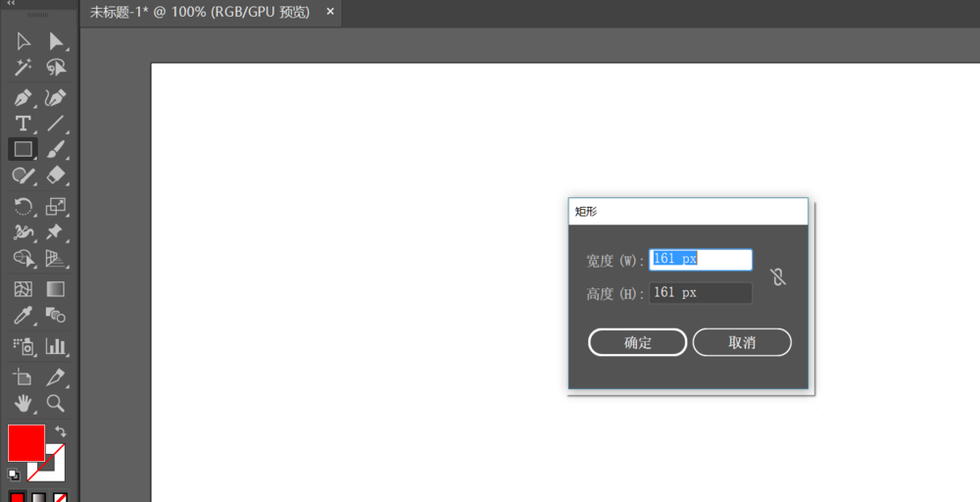Set paint mode to solid Color
The width and height of the screenshot is (980, 502).
[17, 498]
